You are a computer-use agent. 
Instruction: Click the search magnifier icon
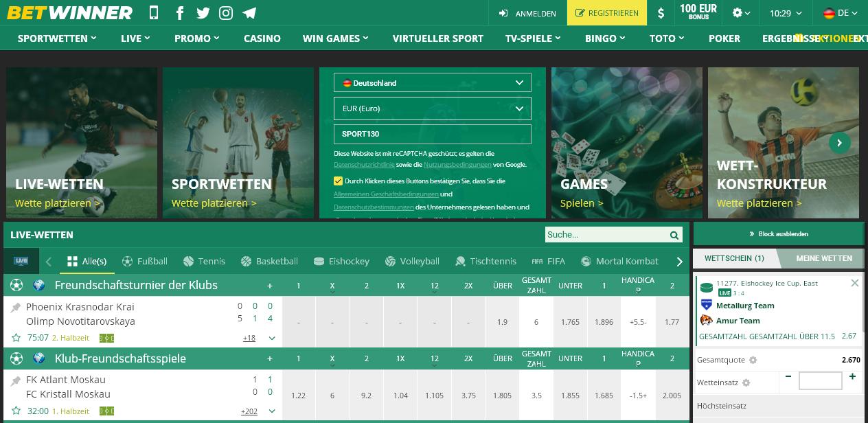(x=674, y=235)
